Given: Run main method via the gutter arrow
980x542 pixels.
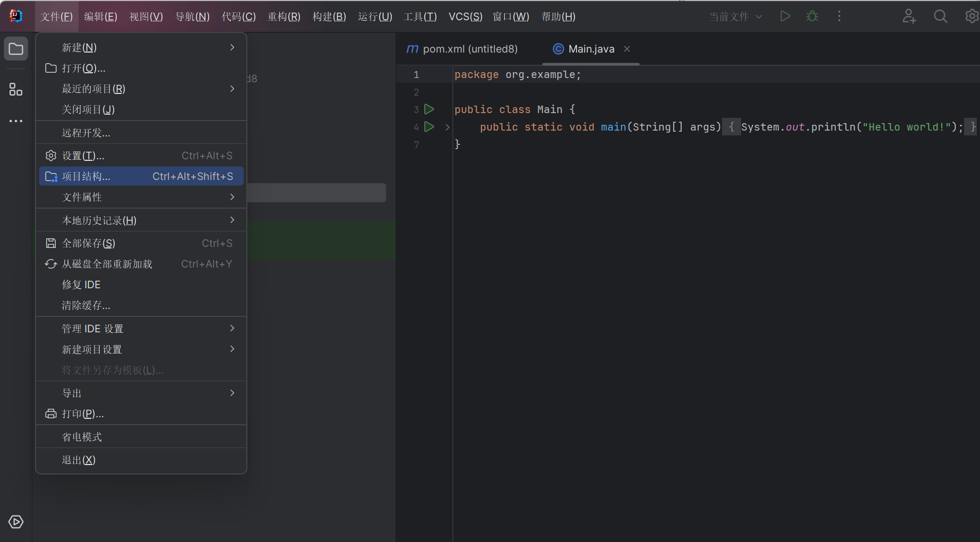Looking at the screenshot, I should pos(429,126).
